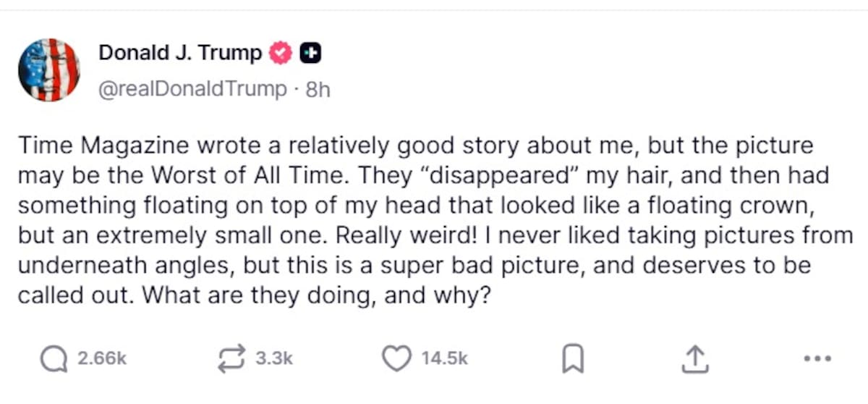868x404 pixels.
Task: Click the 14.5k likes count
Action: pos(444,358)
